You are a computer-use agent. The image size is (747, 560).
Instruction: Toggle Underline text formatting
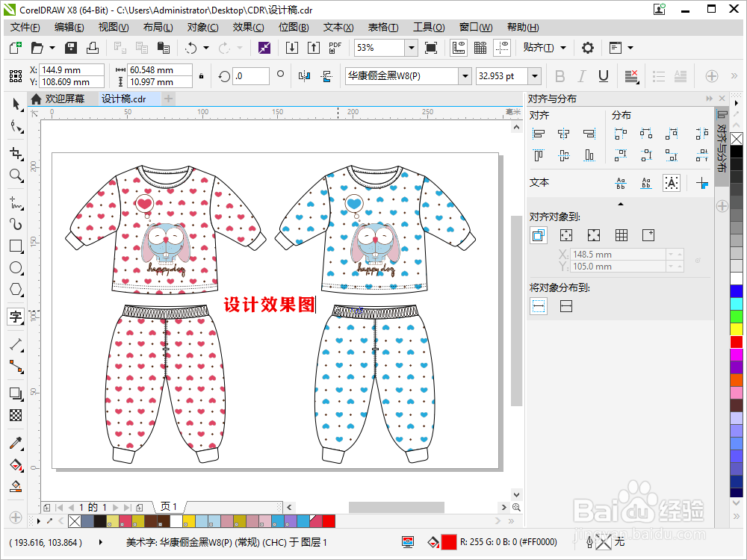click(x=603, y=76)
